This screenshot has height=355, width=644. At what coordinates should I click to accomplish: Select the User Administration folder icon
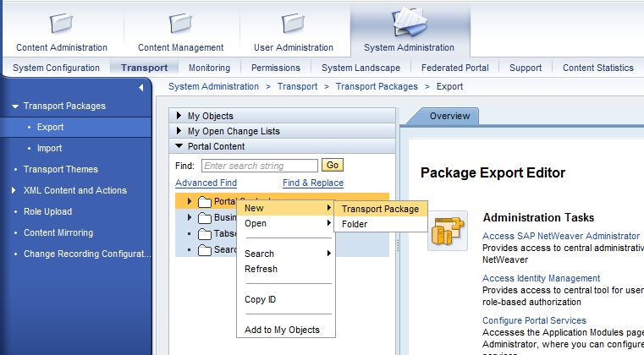293,22
